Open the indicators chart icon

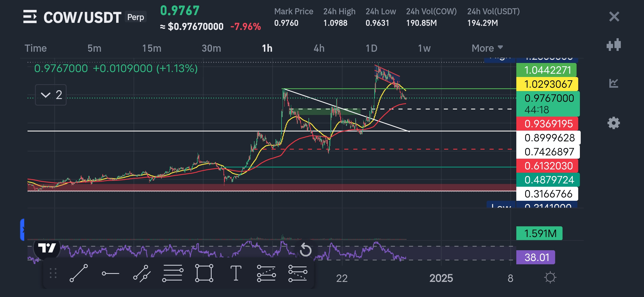pos(614,83)
